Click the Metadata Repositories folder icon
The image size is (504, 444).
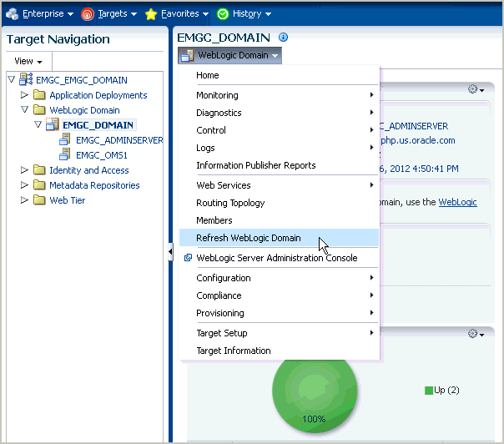pyautogui.click(x=39, y=184)
